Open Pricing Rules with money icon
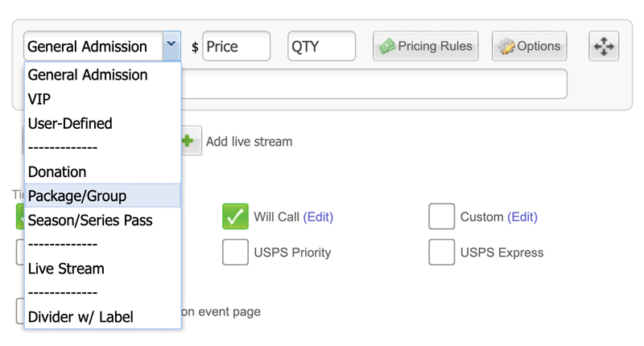644x346 pixels. pyautogui.click(x=426, y=46)
